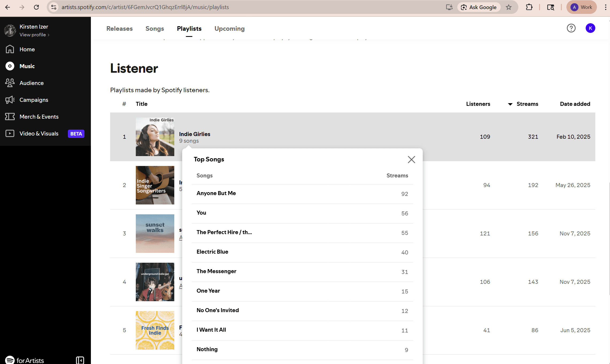610x364 pixels.
Task: Switch to the Releases tab
Action: pyautogui.click(x=119, y=29)
